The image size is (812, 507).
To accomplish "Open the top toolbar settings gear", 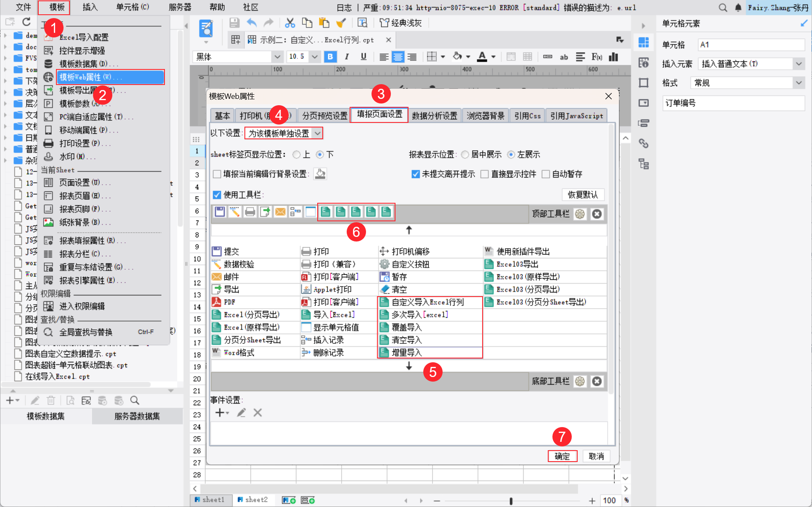I will tap(580, 214).
